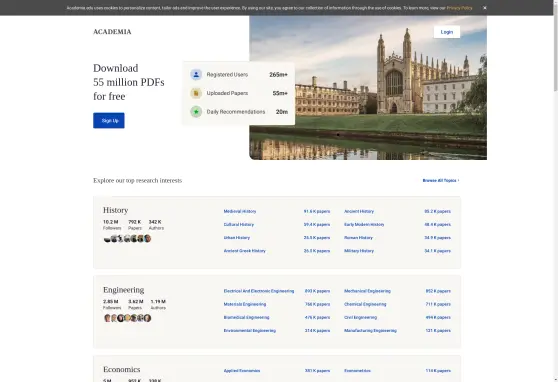Open Biomedical Engineering topic
The height and width of the screenshot is (382, 558).
tap(246, 318)
